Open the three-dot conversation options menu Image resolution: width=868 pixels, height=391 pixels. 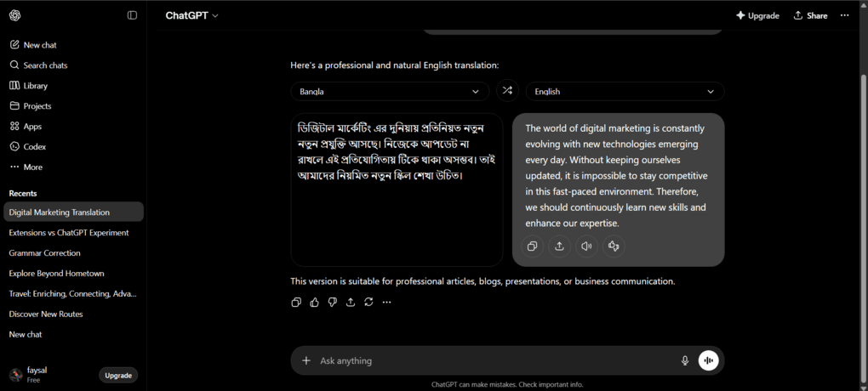pyautogui.click(x=844, y=15)
